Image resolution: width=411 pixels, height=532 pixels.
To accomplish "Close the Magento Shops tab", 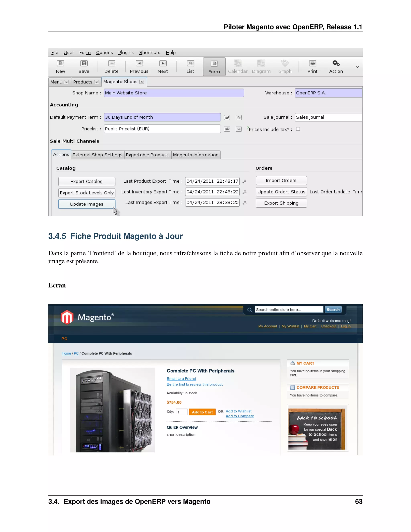I will pyautogui.click(x=142, y=82).
